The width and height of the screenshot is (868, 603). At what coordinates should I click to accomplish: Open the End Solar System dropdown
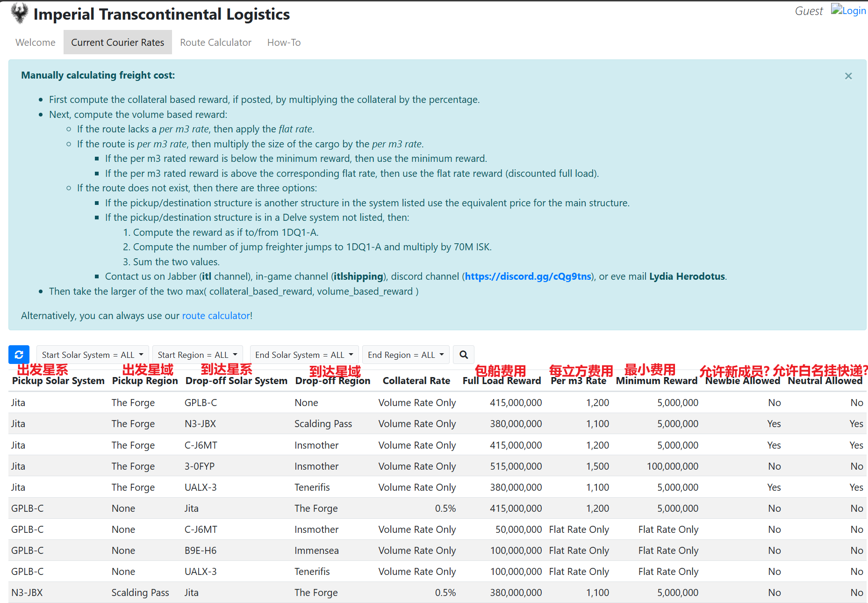(x=304, y=355)
